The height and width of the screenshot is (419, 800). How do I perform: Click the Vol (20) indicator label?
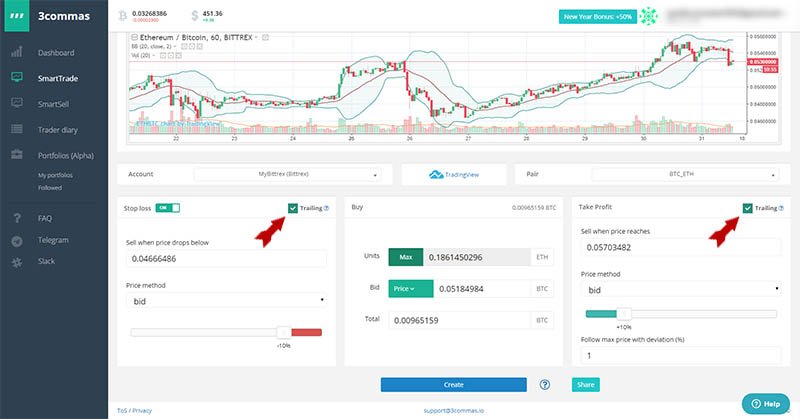(x=141, y=55)
